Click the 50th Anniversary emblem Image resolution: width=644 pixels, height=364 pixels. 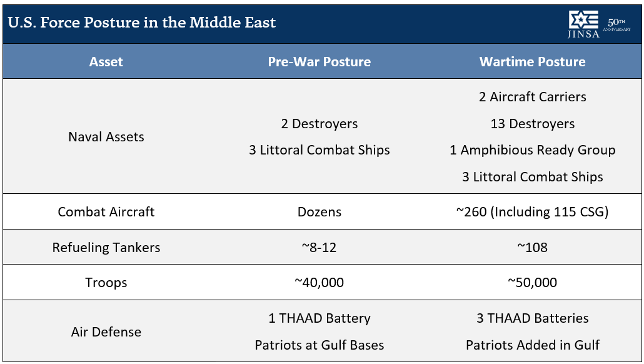616,24
